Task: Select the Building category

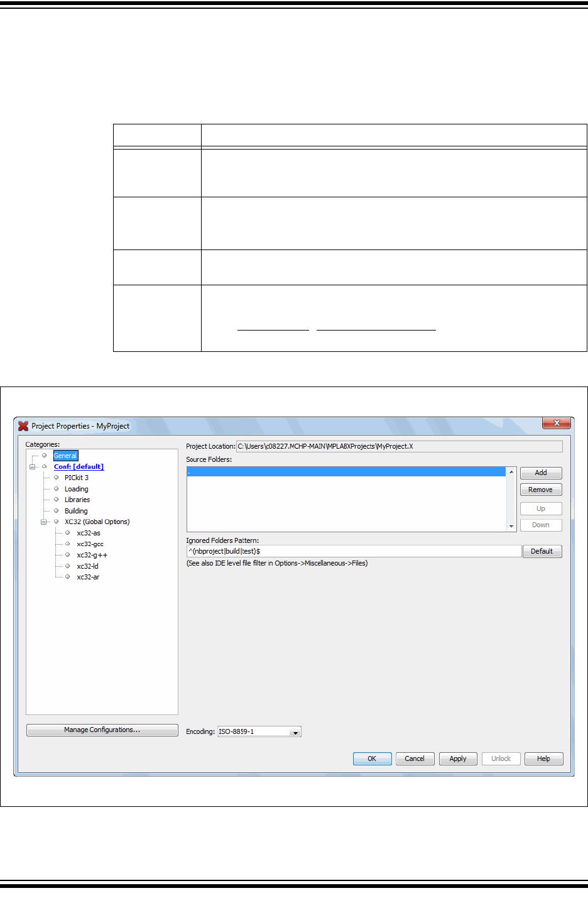Action: [x=76, y=511]
